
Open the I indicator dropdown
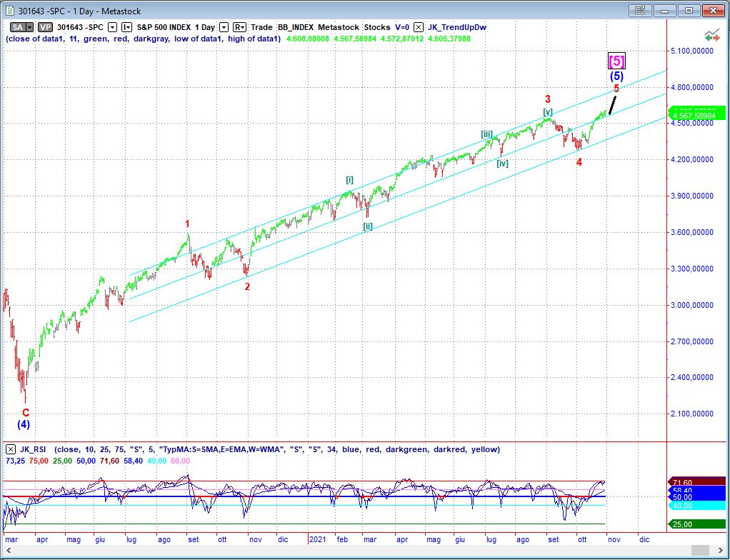(126, 27)
